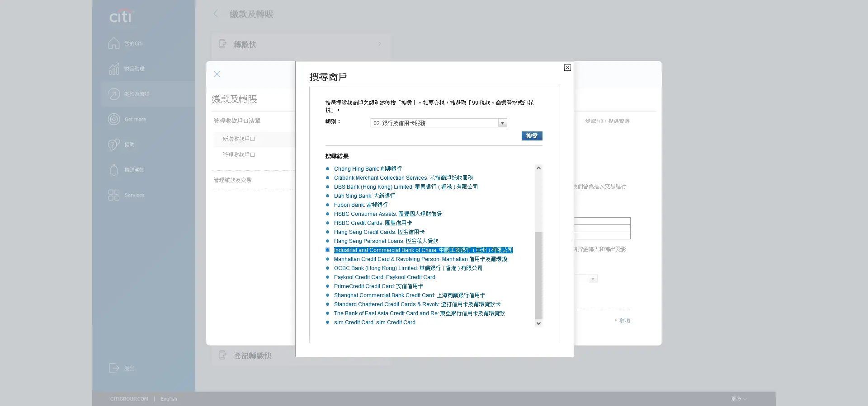
Task: Open 推送通知 in the sidebar
Action: pyautogui.click(x=134, y=170)
